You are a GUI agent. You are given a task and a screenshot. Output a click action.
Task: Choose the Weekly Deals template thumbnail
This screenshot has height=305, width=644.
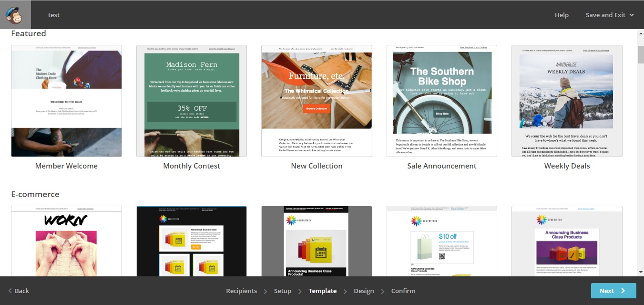[567, 101]
